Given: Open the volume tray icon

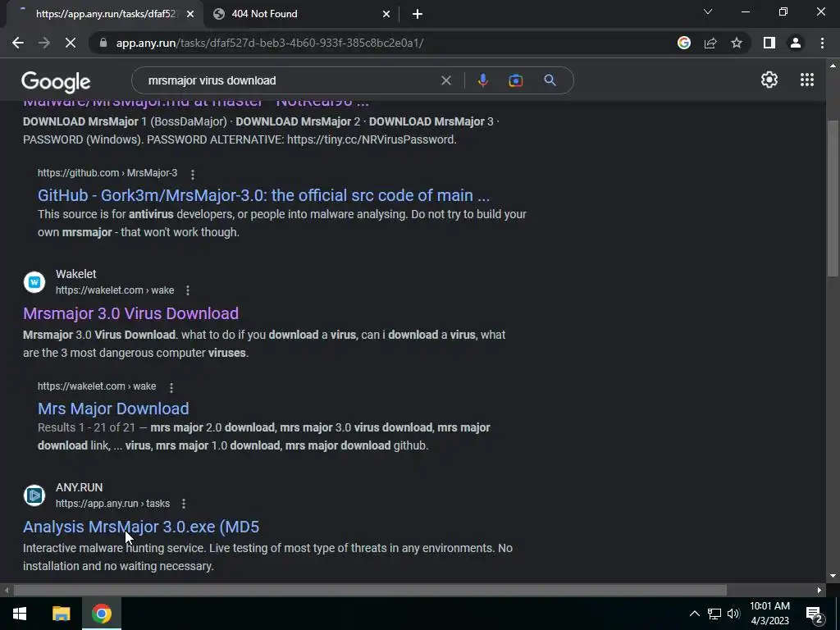Looking at the screenshot, I should [733, 614].
